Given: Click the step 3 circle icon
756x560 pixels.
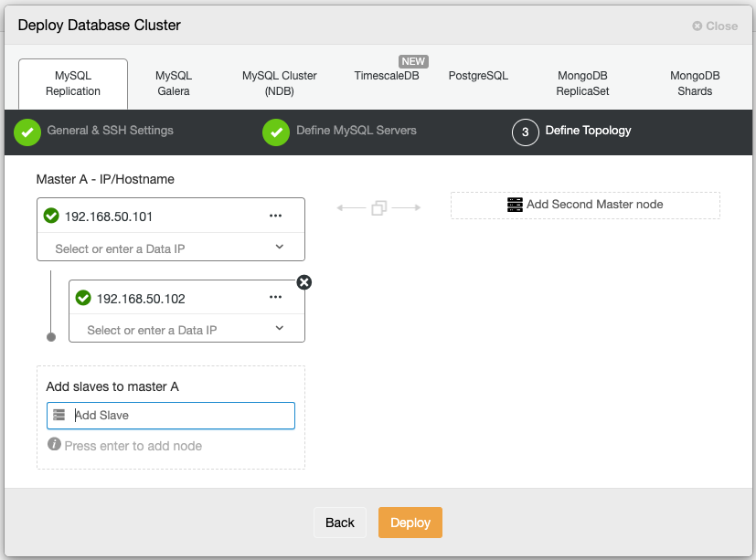Looking at the screenshot, I should coord(525,132).
